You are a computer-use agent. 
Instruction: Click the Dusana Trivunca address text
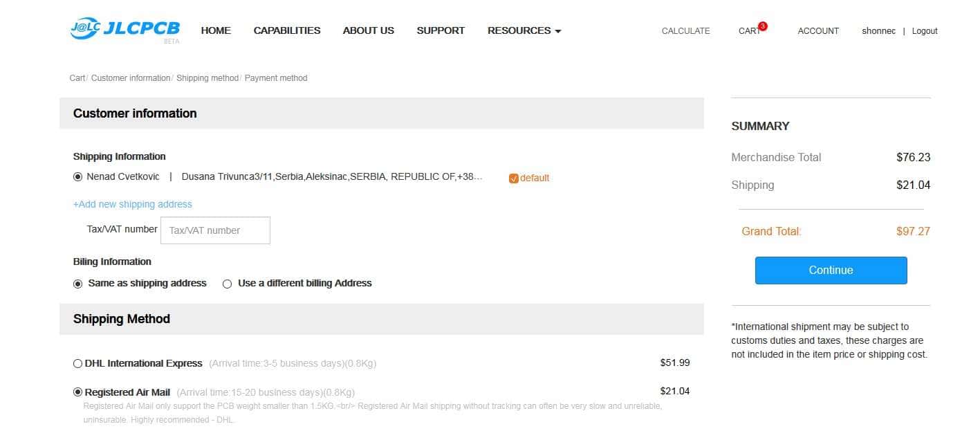(x=332, y=176)
